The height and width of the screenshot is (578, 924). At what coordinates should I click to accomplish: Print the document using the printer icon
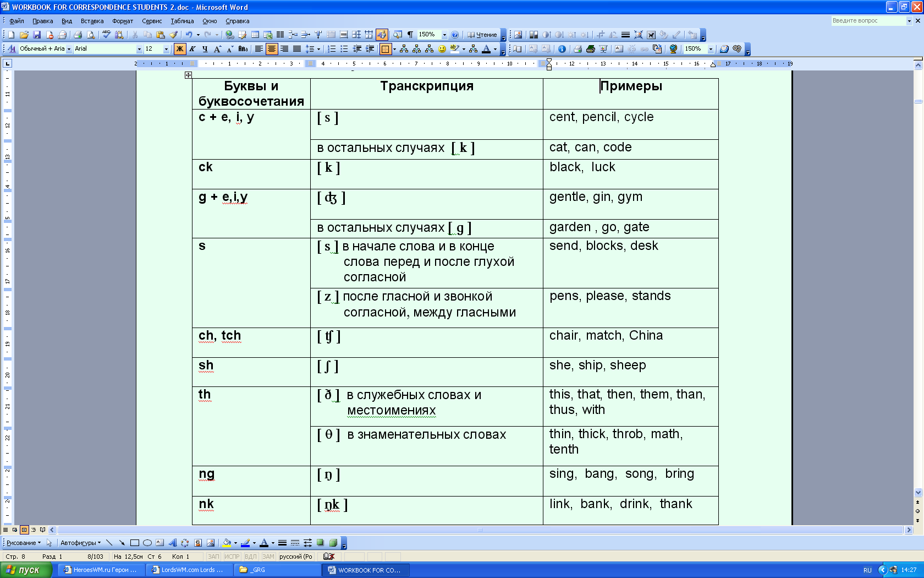coord(78,35)
